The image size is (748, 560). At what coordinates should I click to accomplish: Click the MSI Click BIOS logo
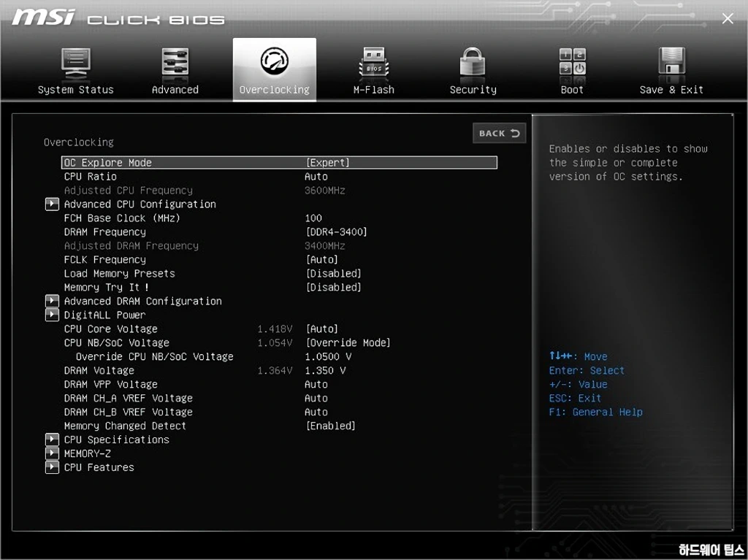[x=118, y=18]
